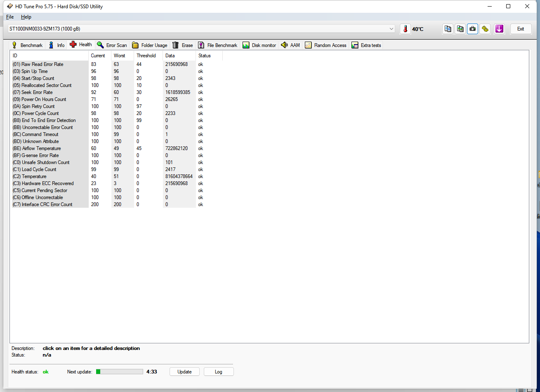Copy screenshot to clipboard icon
Screen dimensions: 540x392
460,29
